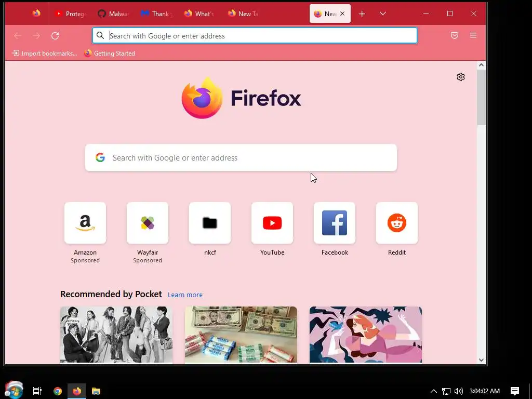Open Getting Started bookmark
This screenshot has height=399, width=532.
tap(110, 54)
